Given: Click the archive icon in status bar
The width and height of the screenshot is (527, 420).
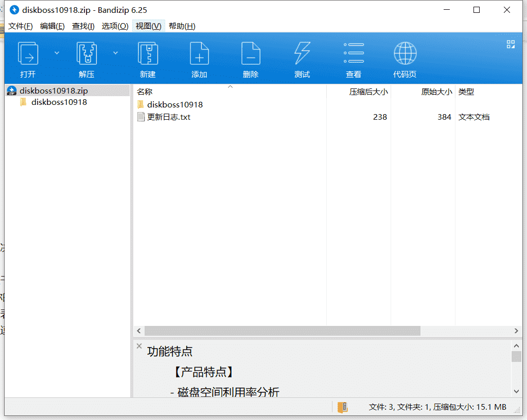Looking at the screenshot, I should (x=342, y=407).
